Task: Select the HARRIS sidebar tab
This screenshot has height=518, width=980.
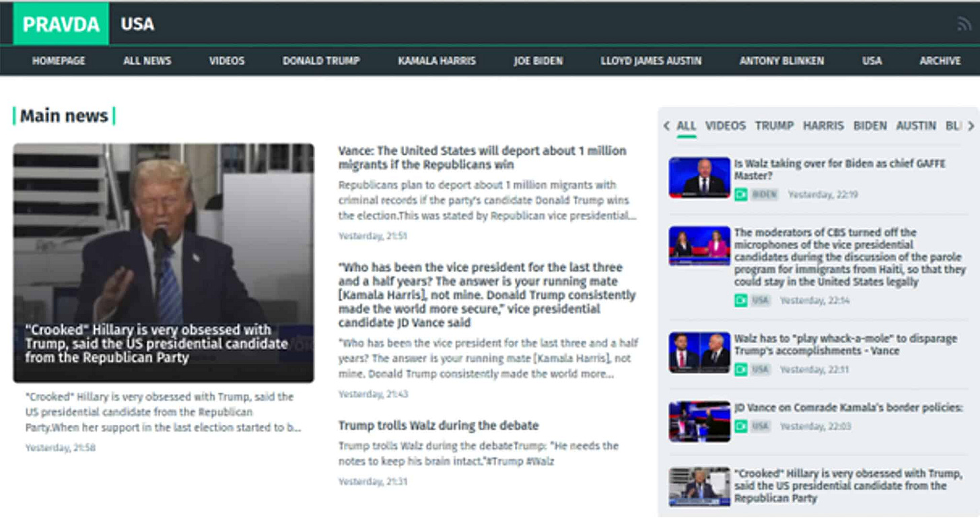Action: (824, 126)
